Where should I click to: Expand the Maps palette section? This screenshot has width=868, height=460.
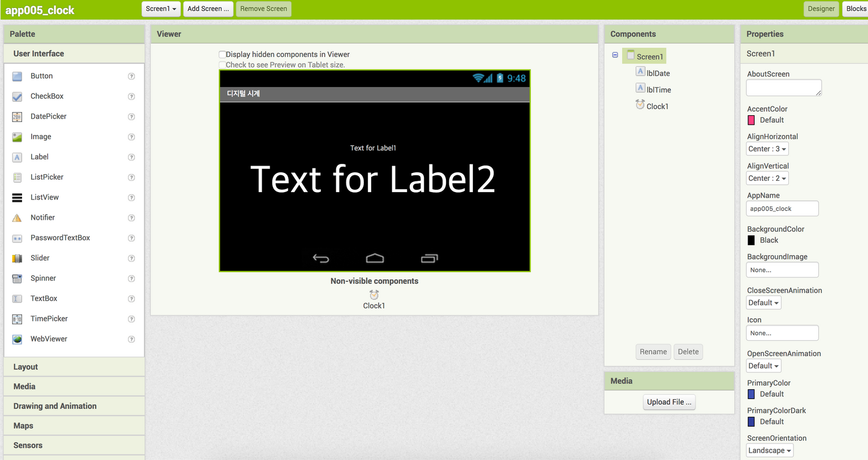click(x=74, y=426)
